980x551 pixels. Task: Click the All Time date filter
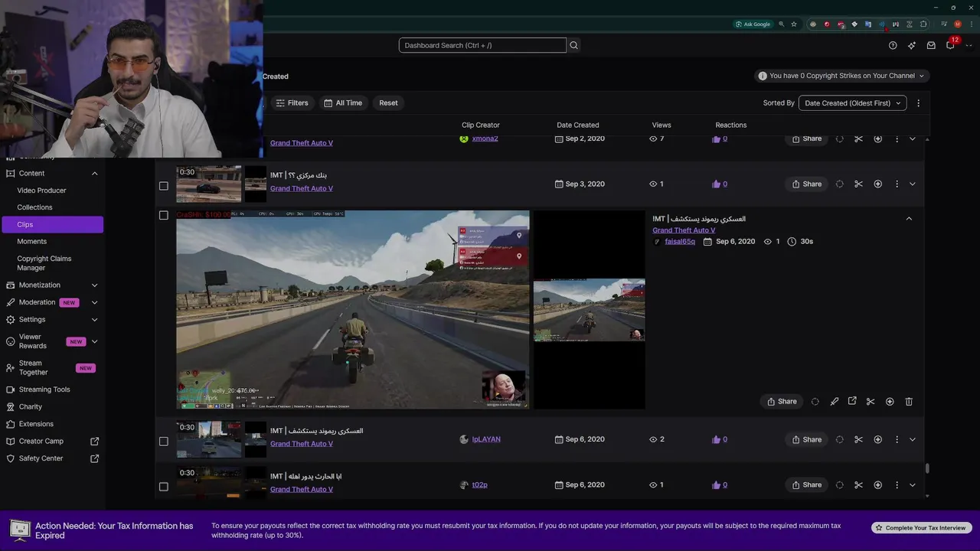pyautogui.click(x=342, y=103)
